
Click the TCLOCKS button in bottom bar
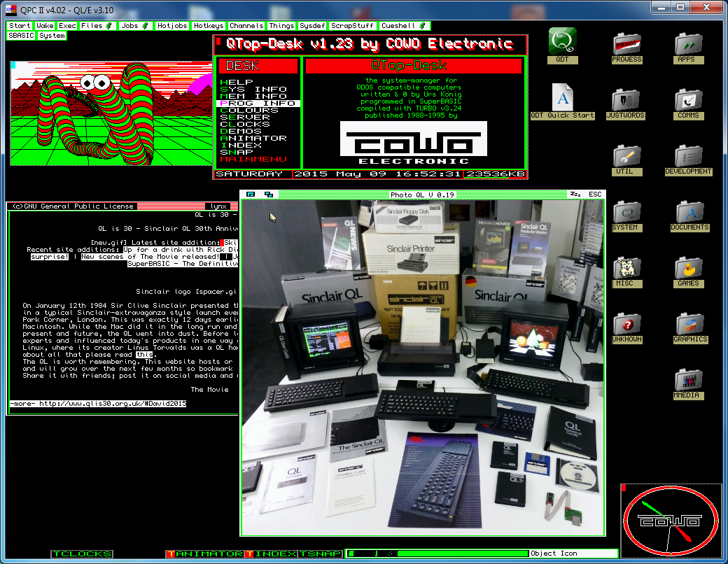[x=82, y=554]
